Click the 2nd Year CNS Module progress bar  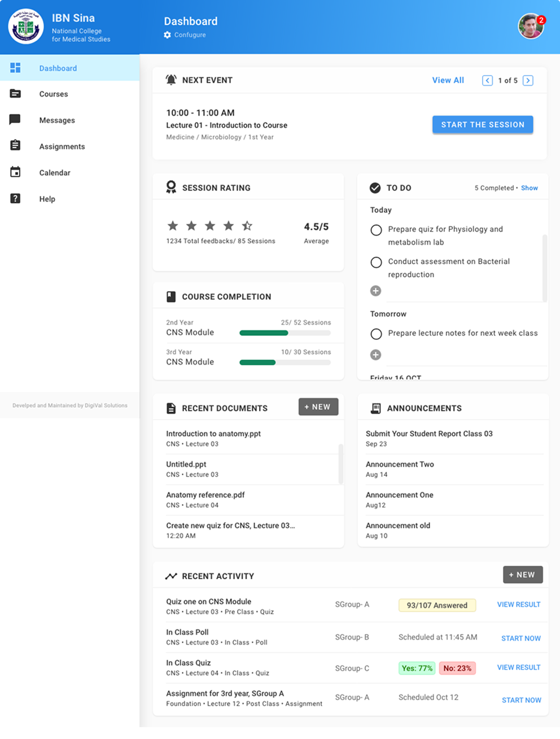285,333
